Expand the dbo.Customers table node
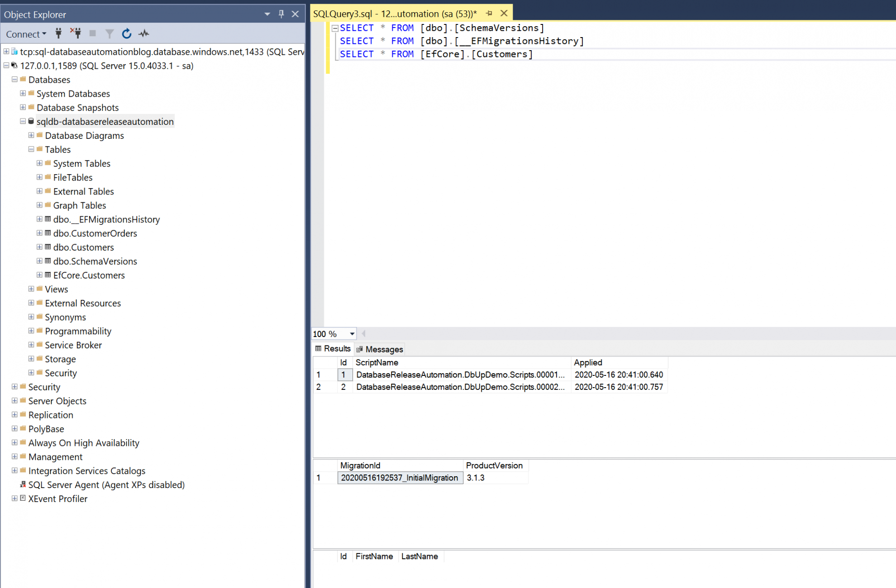896x588 pixels. point(40,247)
